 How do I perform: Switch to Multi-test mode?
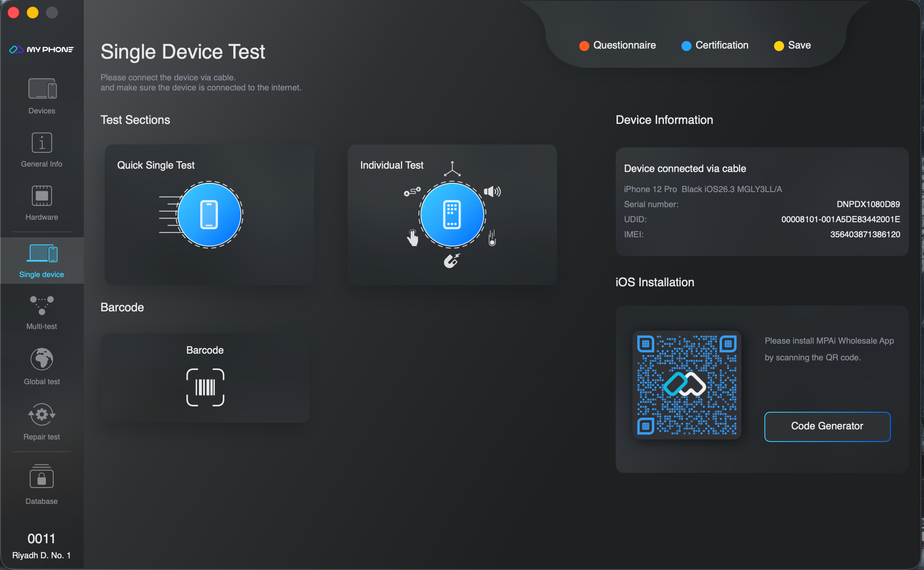(42, 306)
